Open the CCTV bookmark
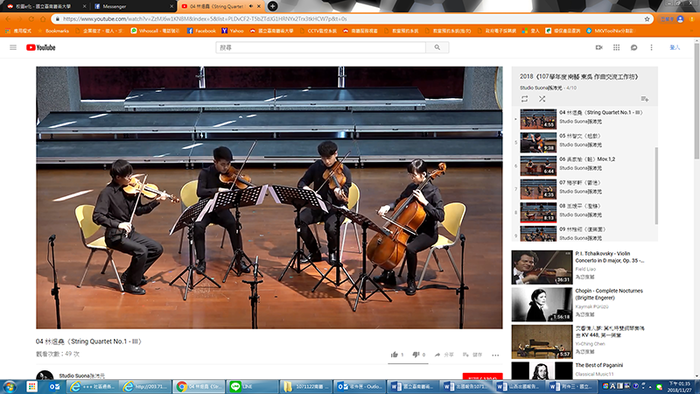Viewport: 700px width, 394px height. 318,31
